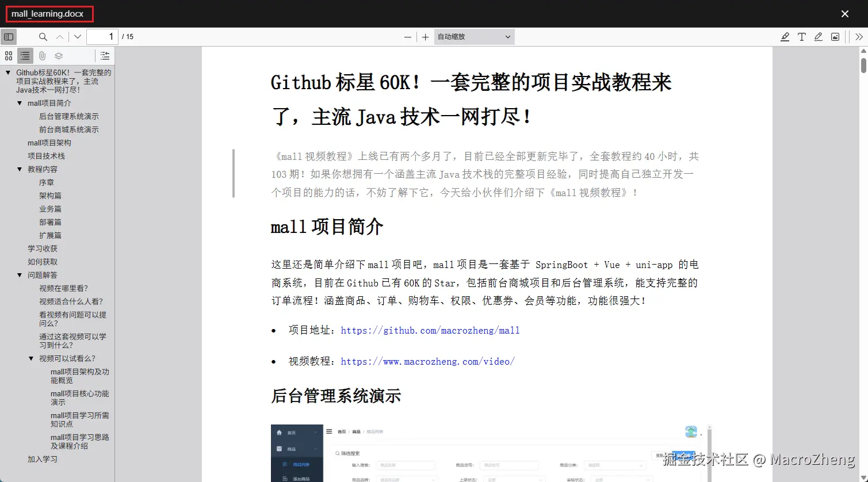Select 通过这套视频可以学习到什么? outline entry
Viewport: 868px width, 482px height.
(x=72, y=341)
